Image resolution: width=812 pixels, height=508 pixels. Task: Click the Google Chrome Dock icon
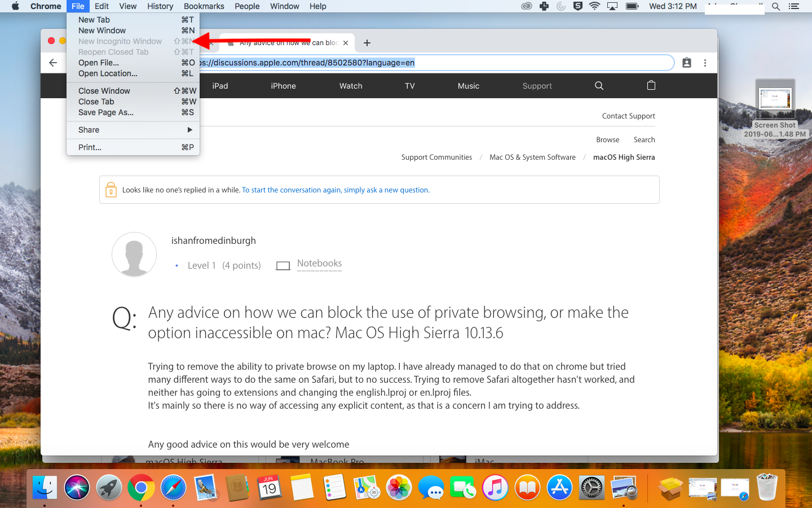(141, 488)
